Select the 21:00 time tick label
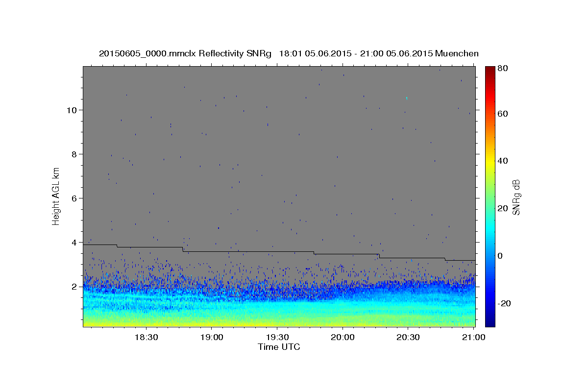This screenshot has height=392, width=588. [x=473, y=337]
